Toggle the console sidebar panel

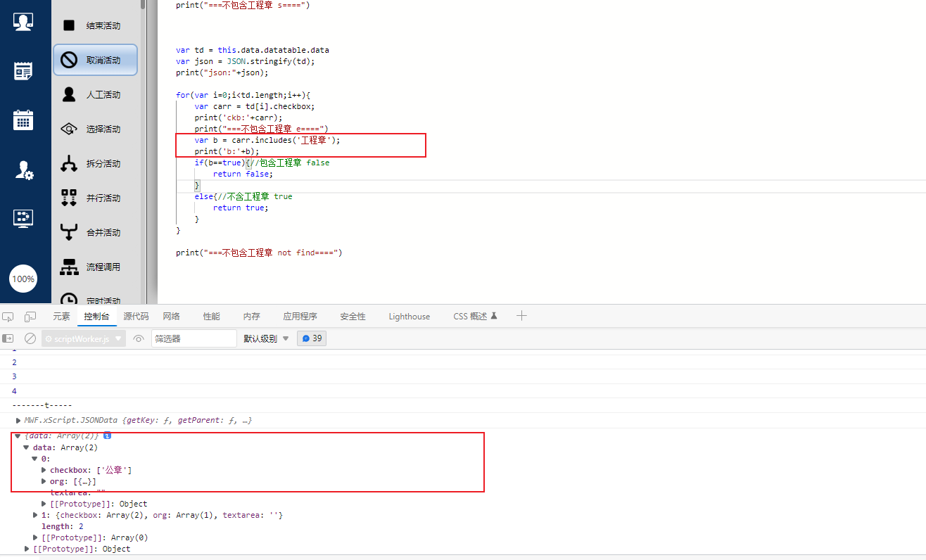click(x=8, y=338)
